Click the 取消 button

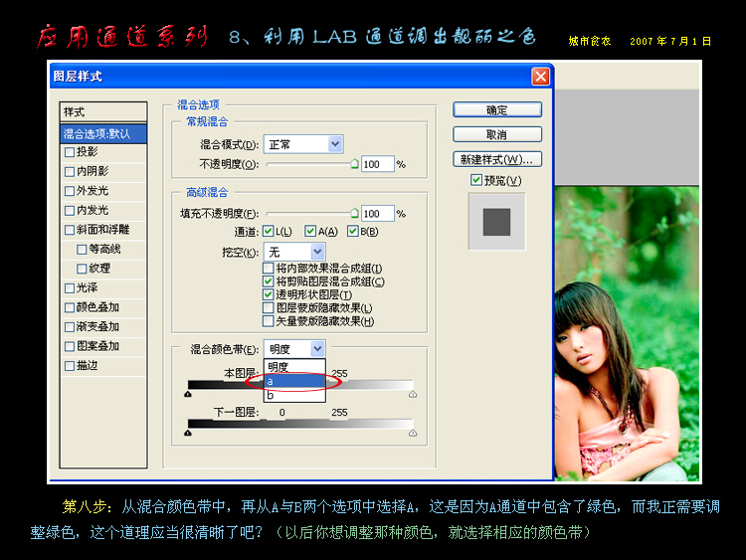pyautogui.click(x=497, y=134)
